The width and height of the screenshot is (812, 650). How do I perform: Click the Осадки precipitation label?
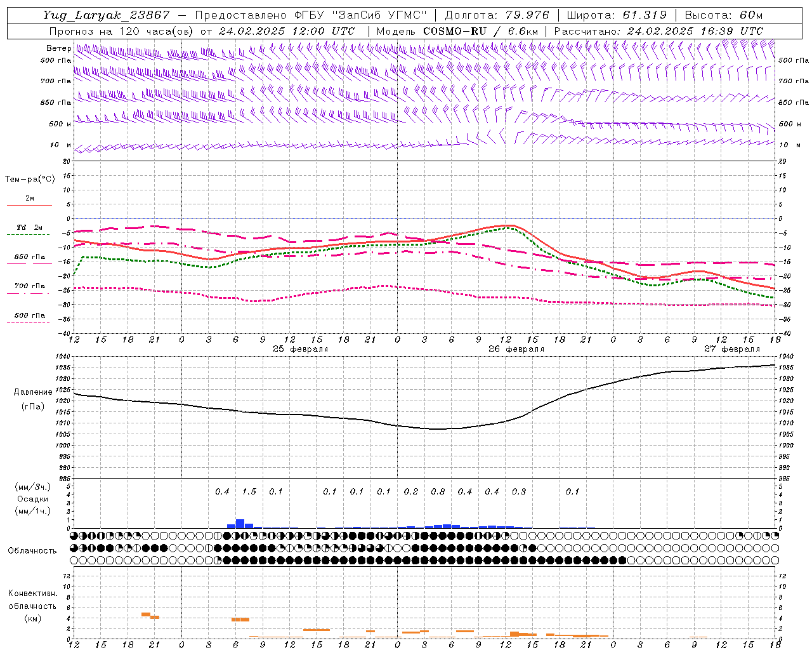[x=33, y=500]
